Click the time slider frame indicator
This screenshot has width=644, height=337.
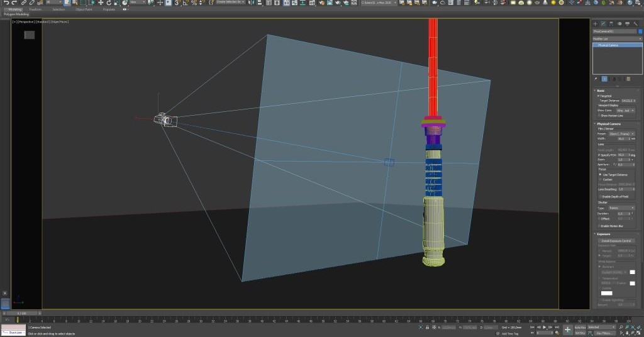click(x=21, y=313)
